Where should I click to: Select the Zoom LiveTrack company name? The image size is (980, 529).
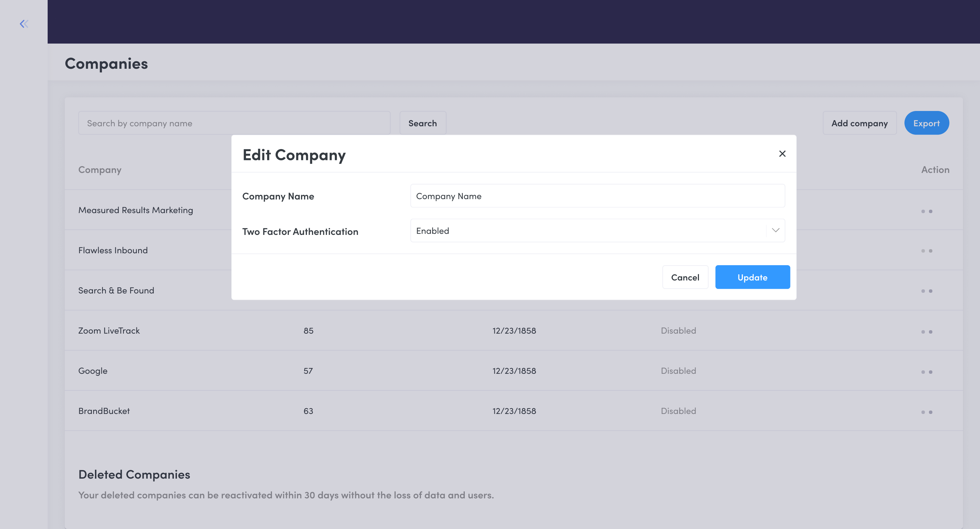tap(109, 330)
